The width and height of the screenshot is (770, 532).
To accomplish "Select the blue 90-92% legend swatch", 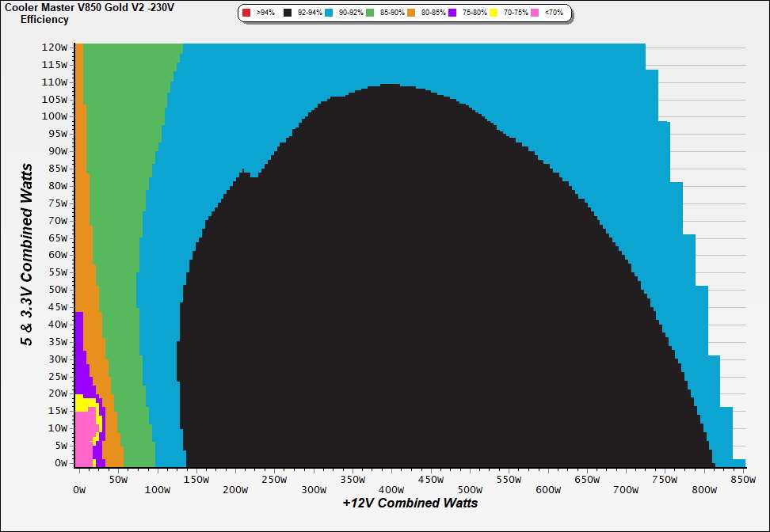I will pos(329,13).
